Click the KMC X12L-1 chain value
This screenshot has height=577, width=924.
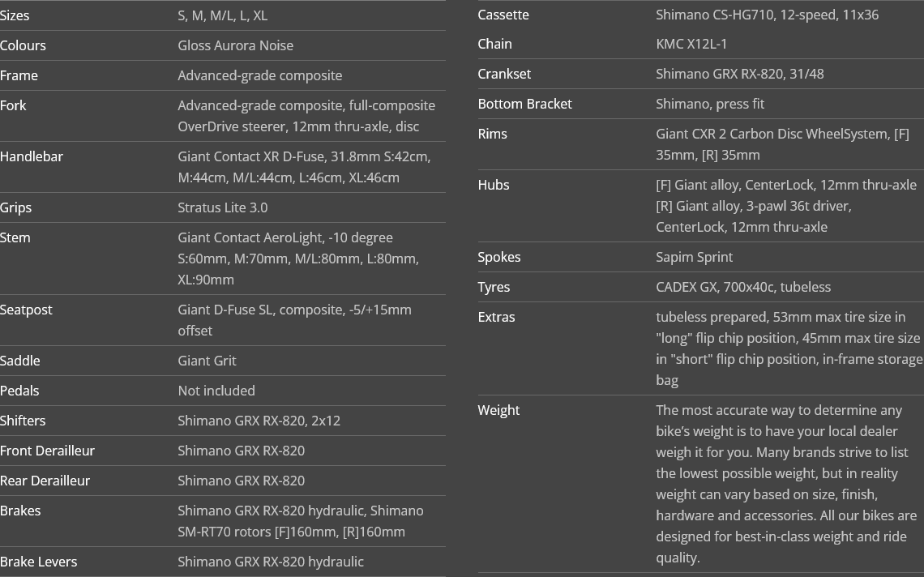pyautogui.click(x=691, y=45)
